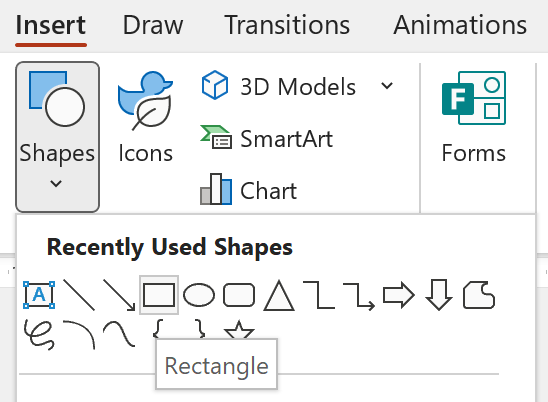Choose the Rounded Rectangle shape
The width and height of the screenshot is (548, 402).
pos(239,295)
